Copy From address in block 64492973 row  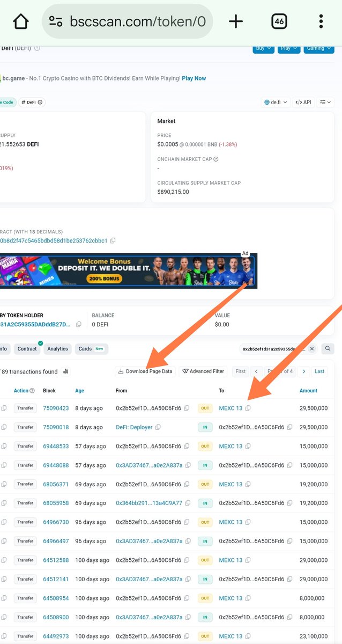tap(187, 636)
